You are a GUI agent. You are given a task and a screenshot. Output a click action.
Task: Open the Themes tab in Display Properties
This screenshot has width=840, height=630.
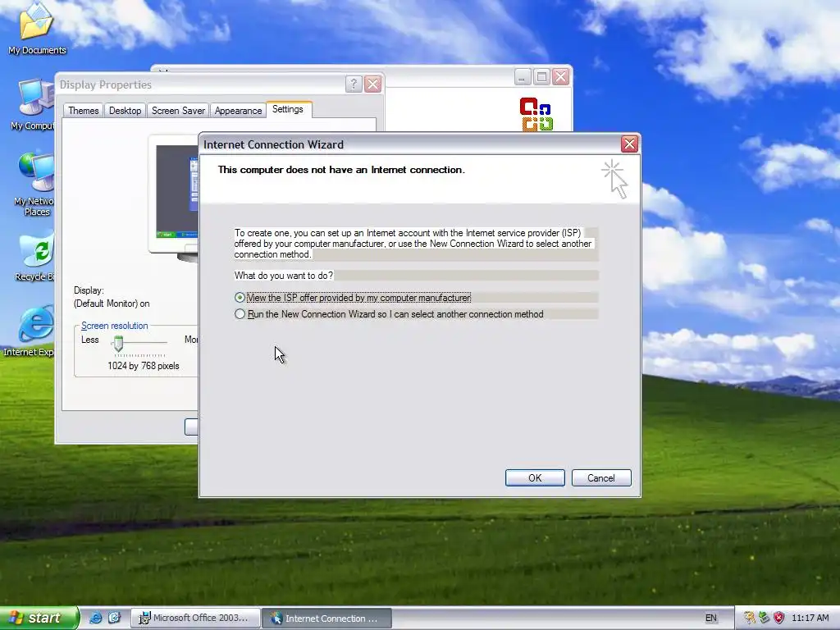[83, 111]
